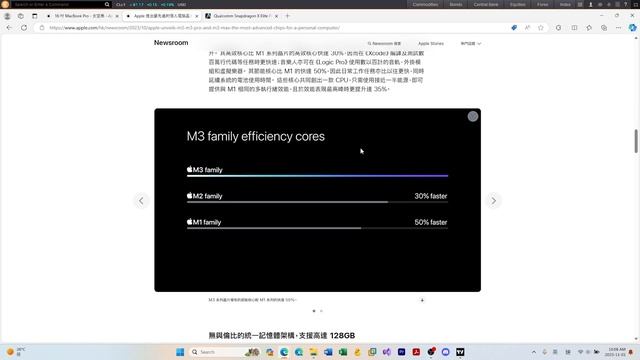Open the tab actions menu icon

point(35,16)
